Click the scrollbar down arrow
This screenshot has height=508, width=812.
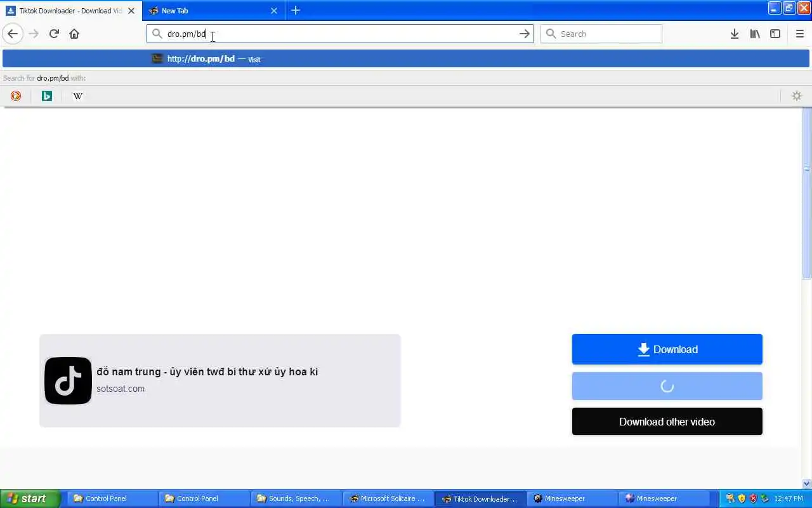tap(806, 484)
